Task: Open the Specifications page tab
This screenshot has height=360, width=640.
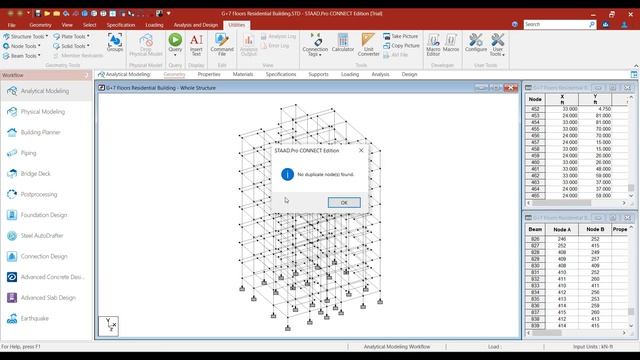Action: (x=280, y=74)
